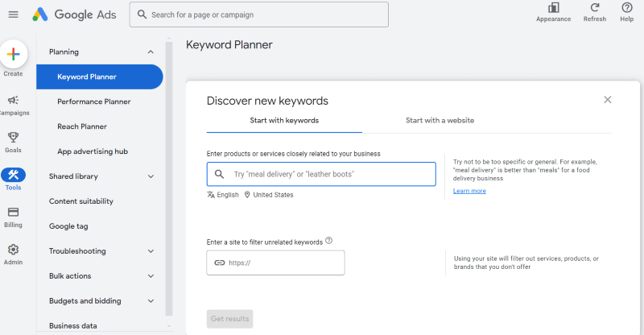
Task: Click the Keyword Planner page heading
Action: point(229,45)
